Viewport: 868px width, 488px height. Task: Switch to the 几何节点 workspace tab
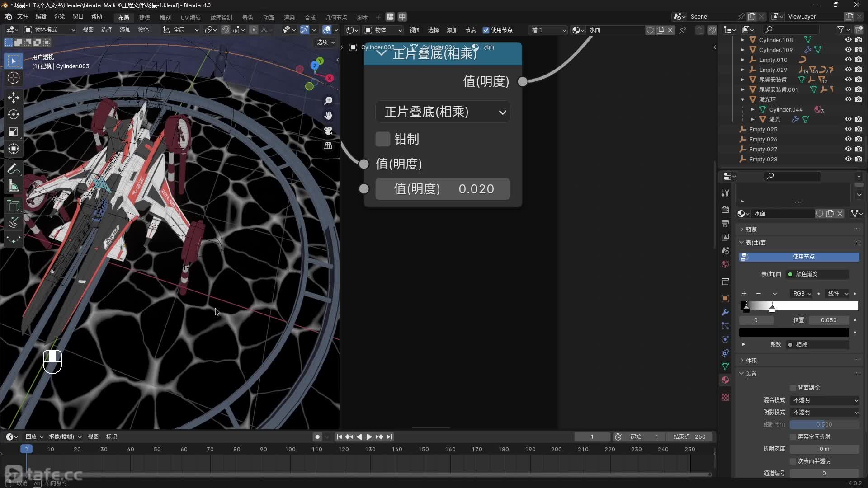(x=336, y=18)
